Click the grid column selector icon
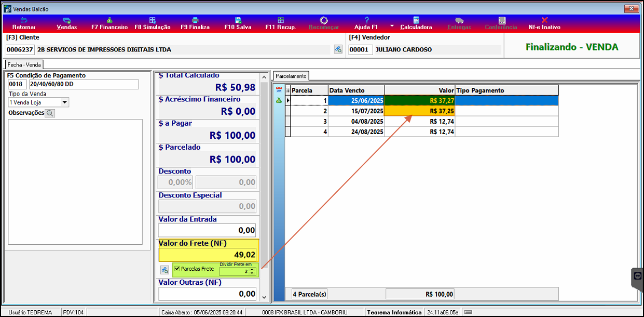 288,90
